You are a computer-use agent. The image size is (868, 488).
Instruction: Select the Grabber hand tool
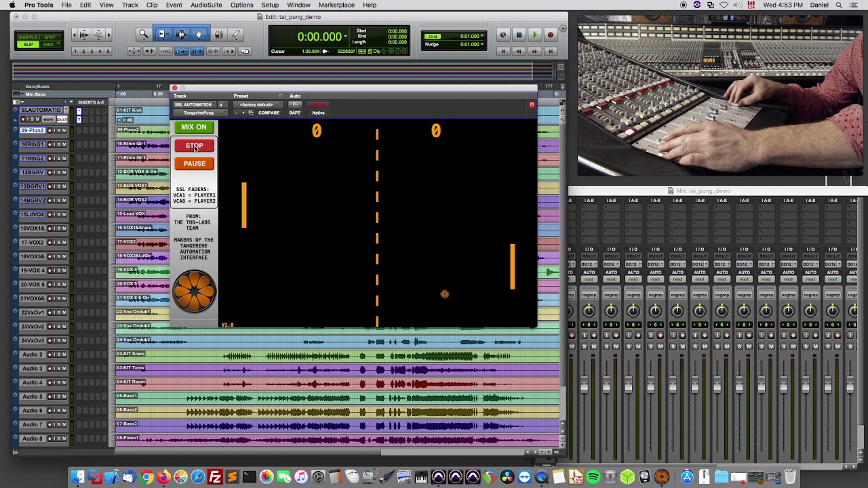click(x=198, y=34)
